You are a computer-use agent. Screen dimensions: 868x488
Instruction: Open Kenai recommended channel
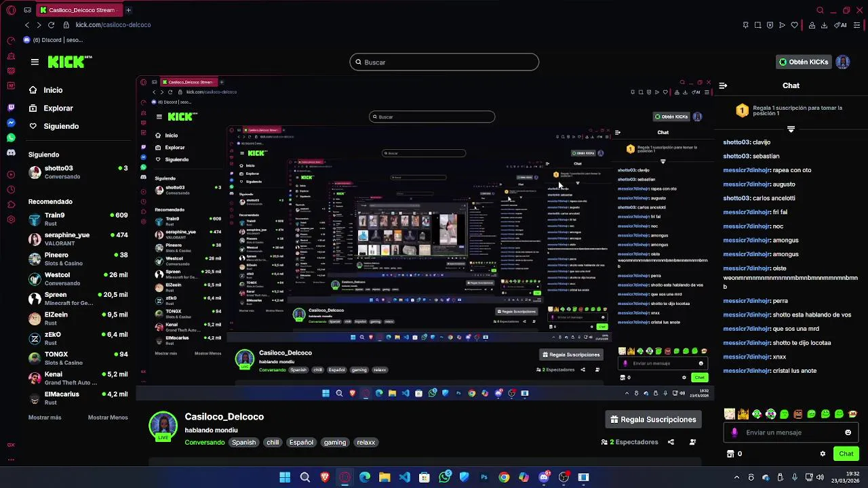[78, 378]
